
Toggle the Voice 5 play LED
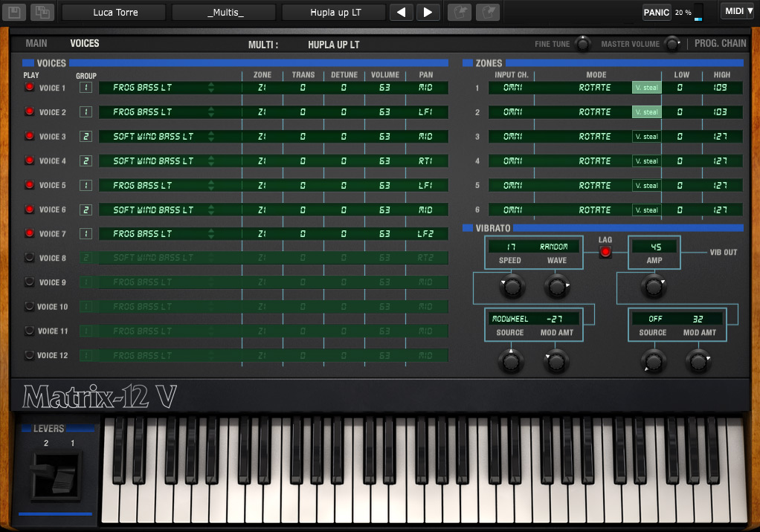pos(30,185)
